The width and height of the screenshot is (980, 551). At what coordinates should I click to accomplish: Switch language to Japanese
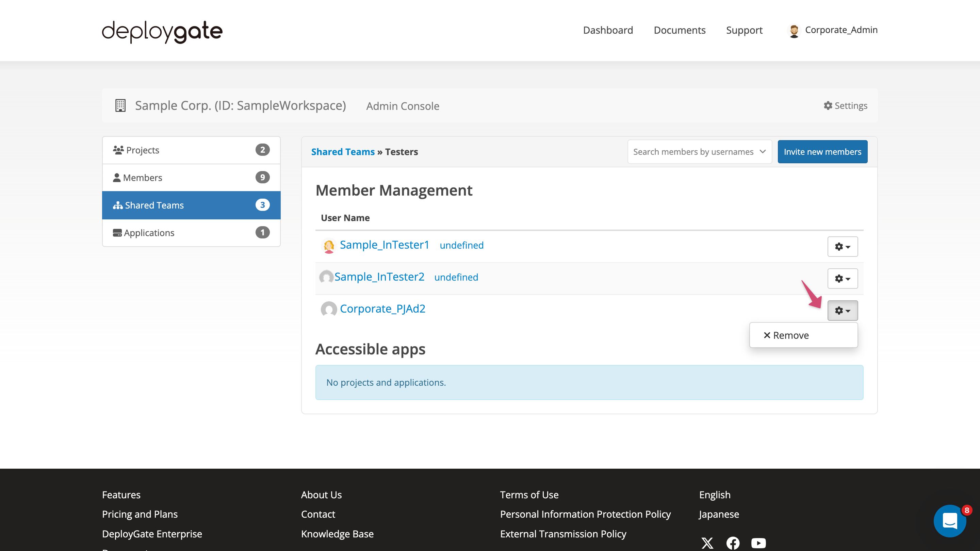pos(718,514)
